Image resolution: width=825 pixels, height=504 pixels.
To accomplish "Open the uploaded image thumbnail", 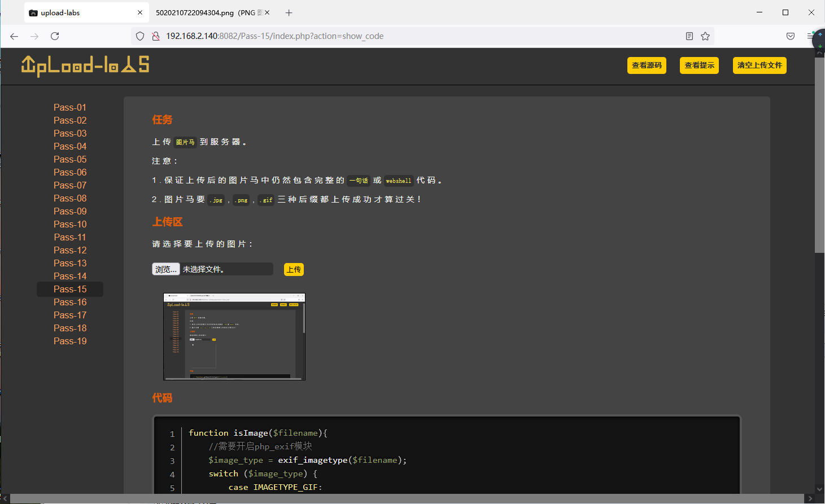I will tap(234, 336).
